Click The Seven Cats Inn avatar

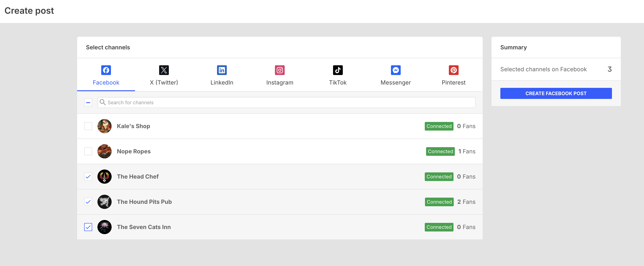(x=105, y=227)
